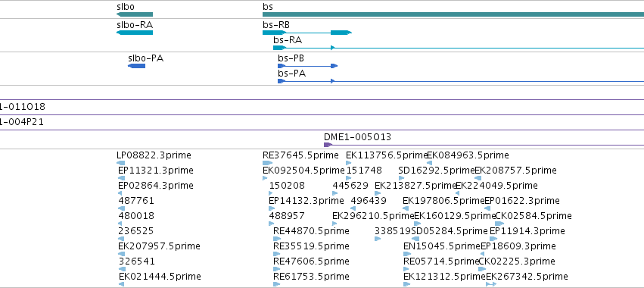Select the SD16292.5prime EST label
This screenshot has width=644, height=288.
pyautogui.click(x=437, y=171)
